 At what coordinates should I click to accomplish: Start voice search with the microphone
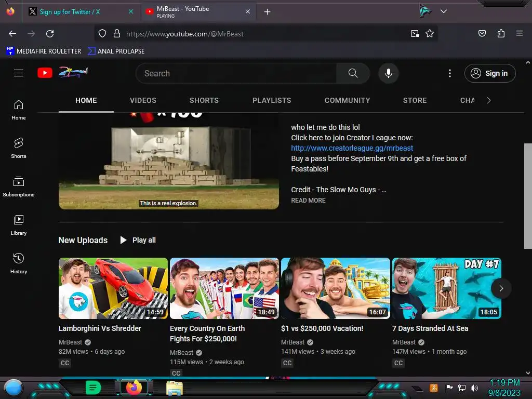389,73
